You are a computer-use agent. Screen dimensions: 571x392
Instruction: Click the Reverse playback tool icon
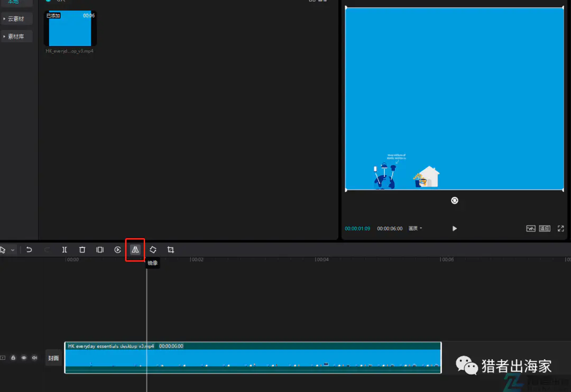point(118,249)
